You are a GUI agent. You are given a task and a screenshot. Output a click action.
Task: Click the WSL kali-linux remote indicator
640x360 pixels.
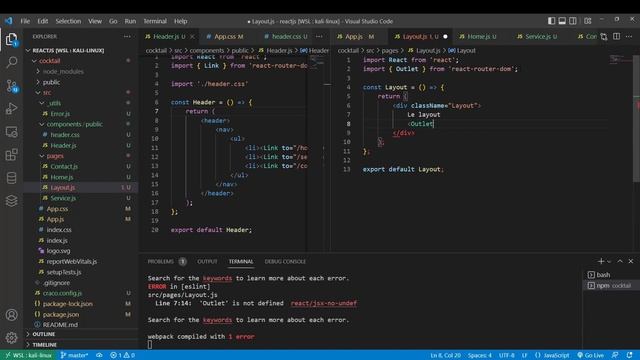click(28, 355)
